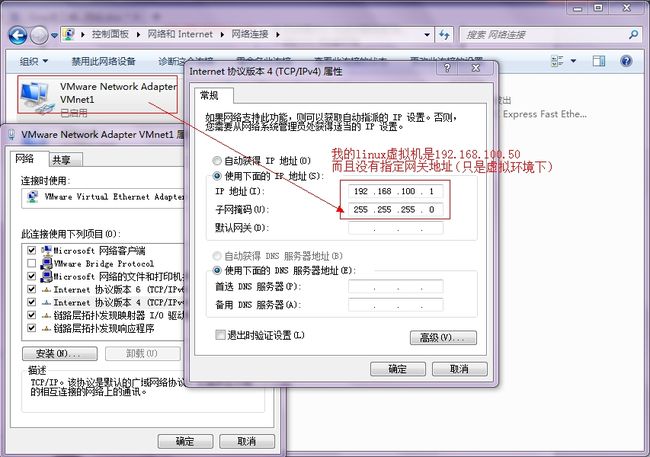Click 确定 in VMnet1 properties window

[185, 441]
